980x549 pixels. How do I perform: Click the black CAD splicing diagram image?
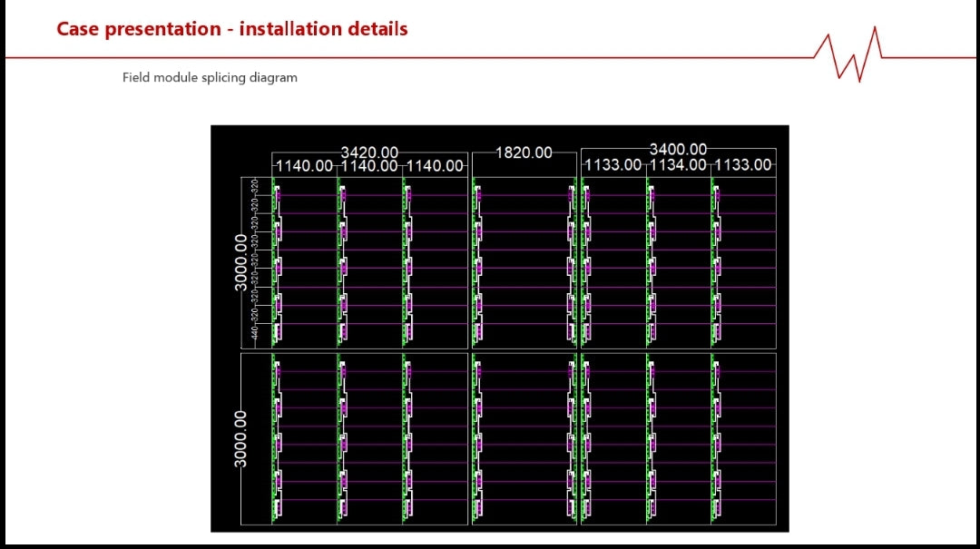(500, 328)
